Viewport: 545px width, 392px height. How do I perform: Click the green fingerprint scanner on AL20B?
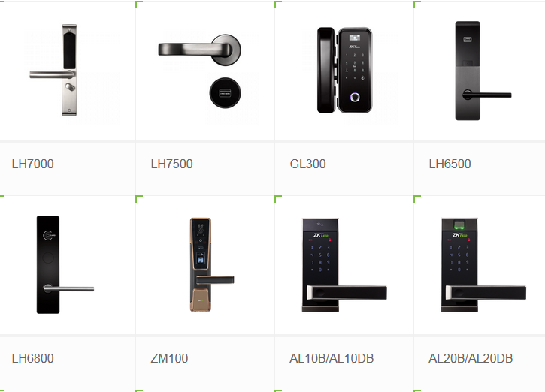pyautogui.click(x=459, y=225)
